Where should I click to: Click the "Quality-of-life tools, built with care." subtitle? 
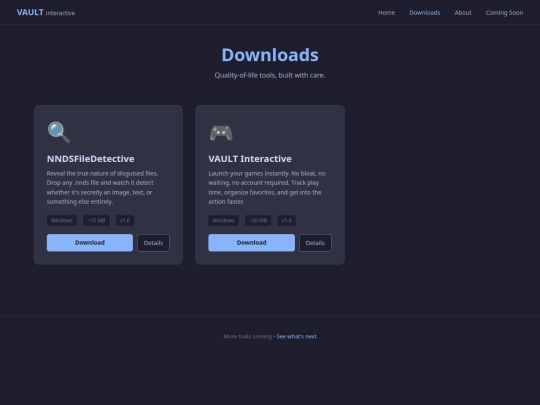[x=270, y=75]
